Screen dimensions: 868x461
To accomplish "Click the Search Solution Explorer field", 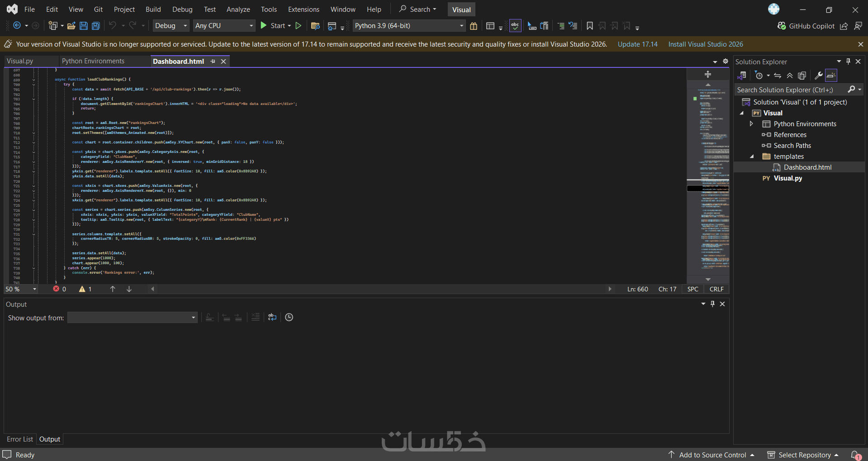I will [x=789, y=90].
